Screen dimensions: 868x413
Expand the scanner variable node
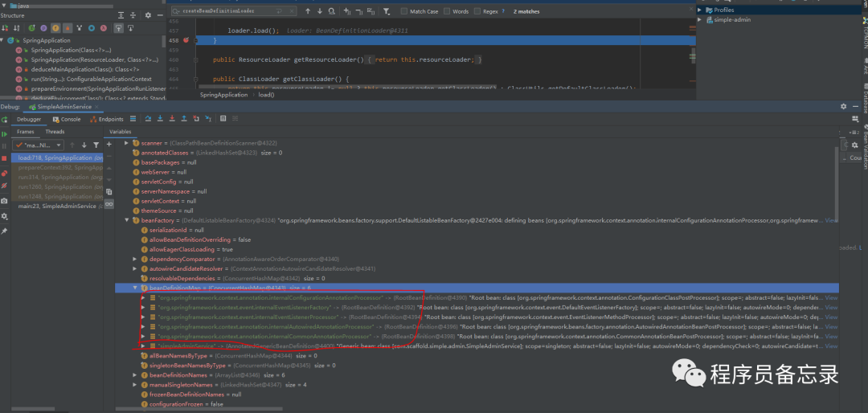point(127,143)
